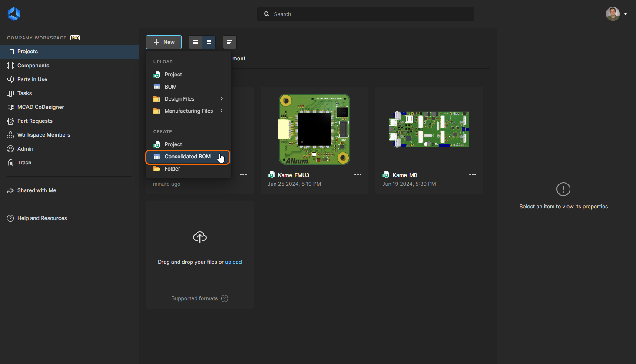Open Kame_FMU3 project options ellipsis
636x364 pixels.
pyautogui.click(x=358, y=174)
